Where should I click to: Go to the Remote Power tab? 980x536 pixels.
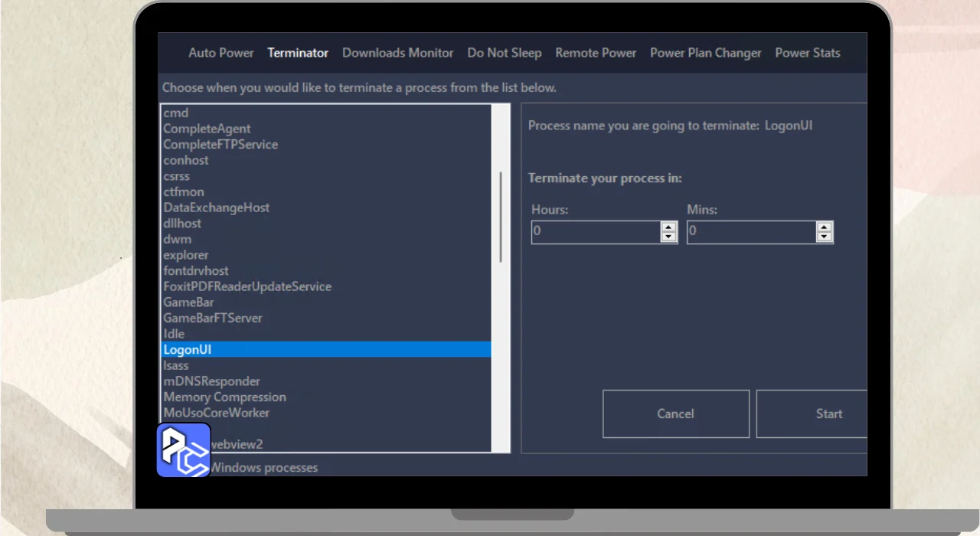point(596,53)
